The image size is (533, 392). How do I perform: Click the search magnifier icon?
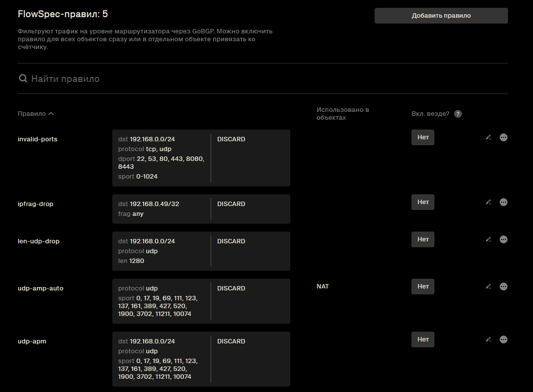[23, 78]
